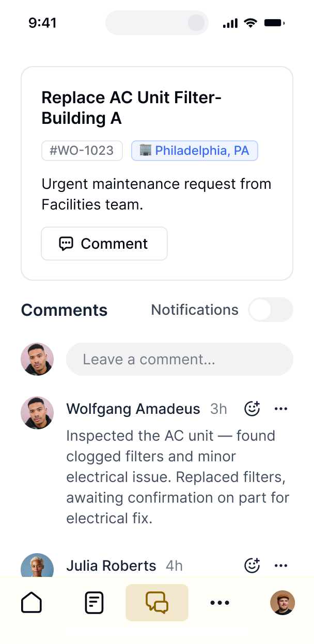Screen dimensions: 314x644
Task: Open the ellipsis menu on Julia's comment
Action: click(x=281, y=566)
